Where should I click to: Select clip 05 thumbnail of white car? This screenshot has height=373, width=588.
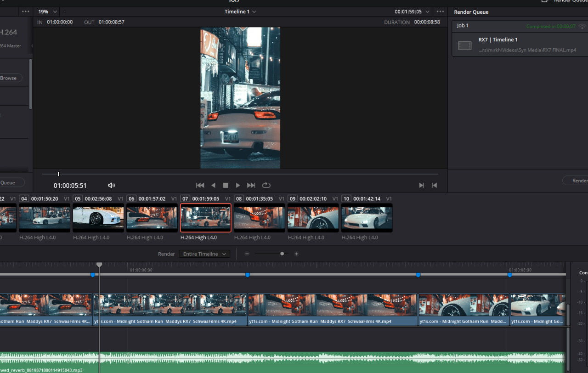click(98, 218)
